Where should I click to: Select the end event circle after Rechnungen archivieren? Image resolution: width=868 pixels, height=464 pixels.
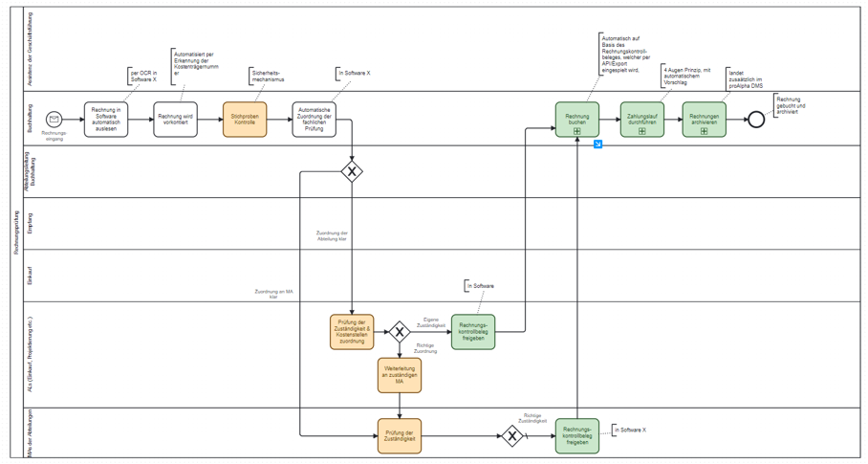(x=755, y=120)
